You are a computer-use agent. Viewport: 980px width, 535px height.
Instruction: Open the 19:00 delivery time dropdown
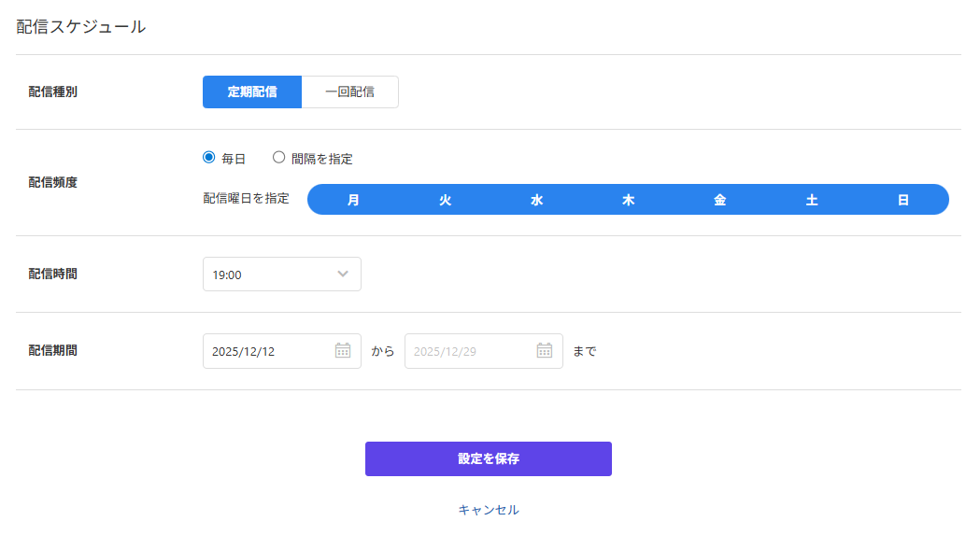[x=271, y=275]
